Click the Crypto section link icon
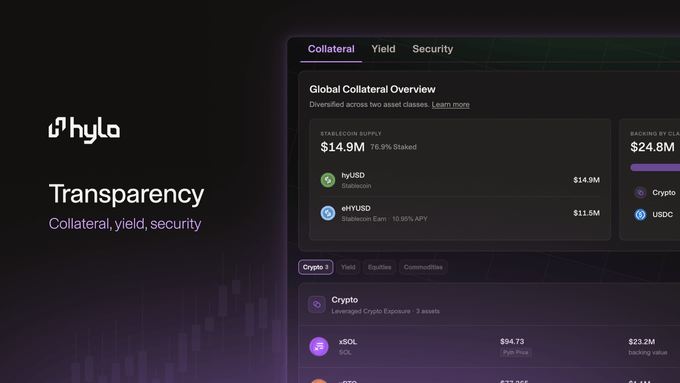Viewport: 680px width, 383px height. click(317, 304)
